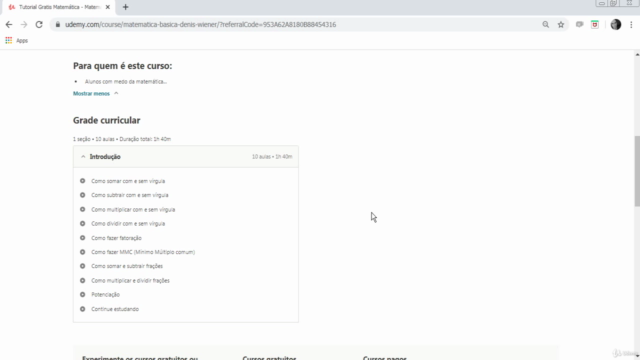Click the 1 seção • 10 aulas duration line
This screenshot has width=640, height=360.
[x=122, y=139]
